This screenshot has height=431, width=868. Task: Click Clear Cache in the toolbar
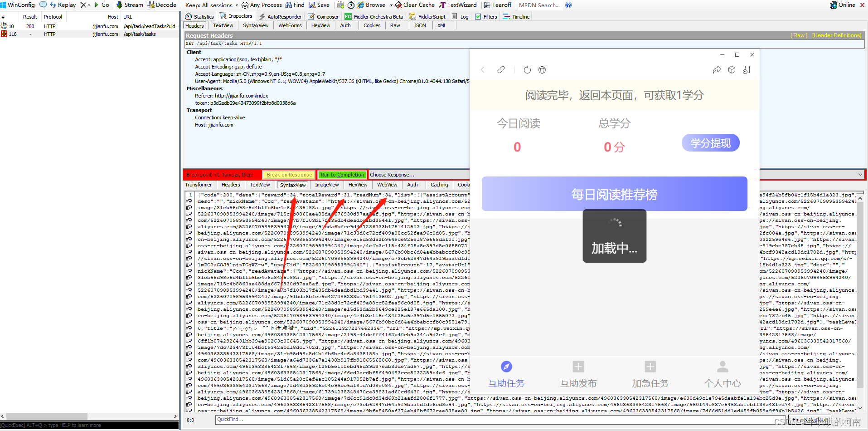415,5
